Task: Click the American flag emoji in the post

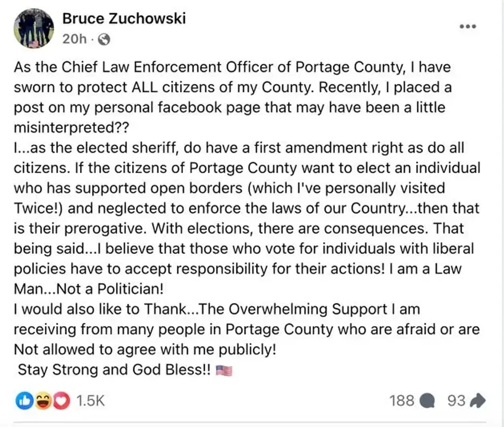Action: (225, 369)
